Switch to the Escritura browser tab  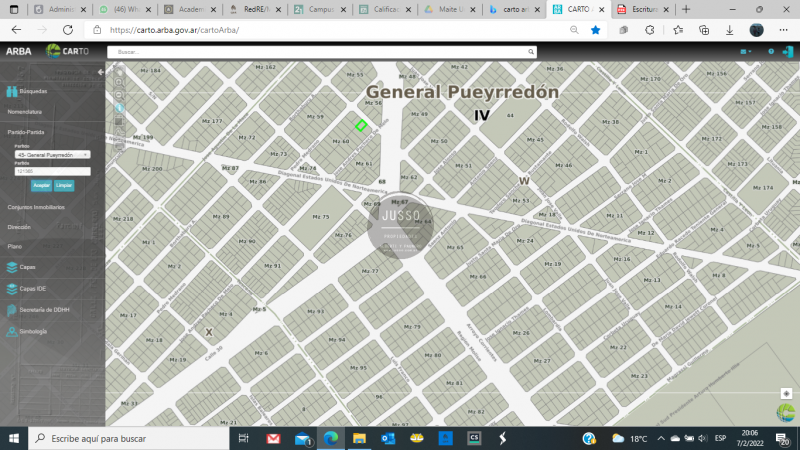coord(638,9)
